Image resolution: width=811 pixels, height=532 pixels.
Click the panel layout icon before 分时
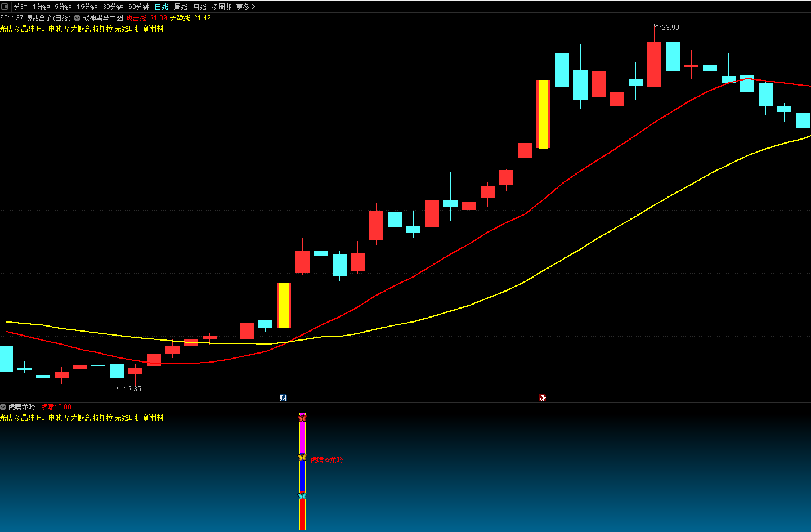[5, 7]
